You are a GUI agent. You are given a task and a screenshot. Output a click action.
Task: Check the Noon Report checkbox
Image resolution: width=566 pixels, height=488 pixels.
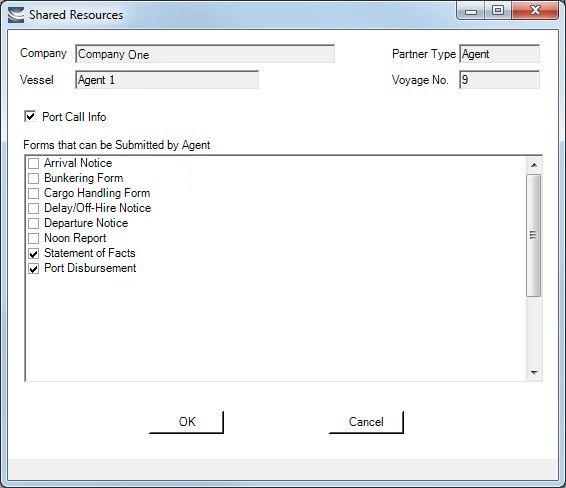pyautogui.click(x=34, y=239)
